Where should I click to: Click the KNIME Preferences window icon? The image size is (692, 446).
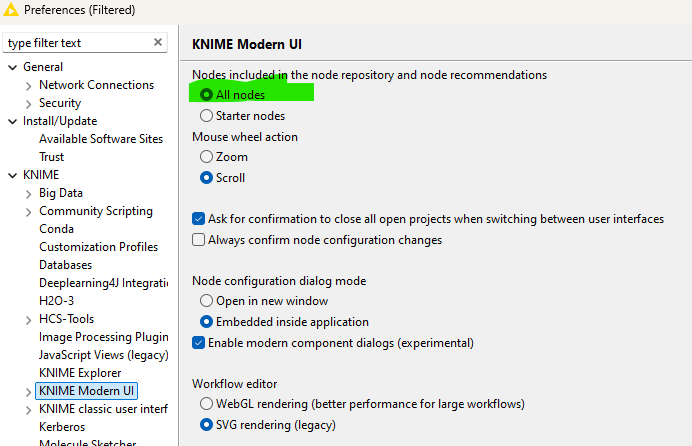tap(11, 10)
